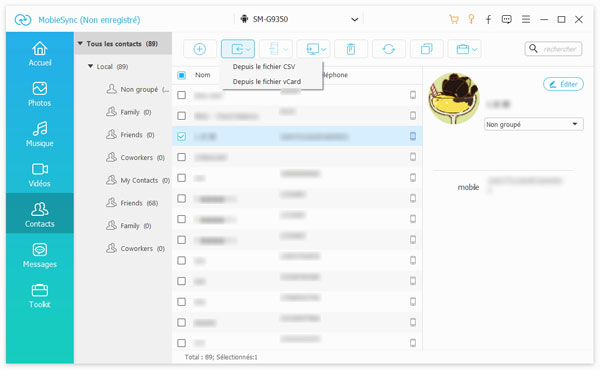This screenshot has height=370, width=600.
Task: Click the refresh icon
Action: [x=388, y=49]
